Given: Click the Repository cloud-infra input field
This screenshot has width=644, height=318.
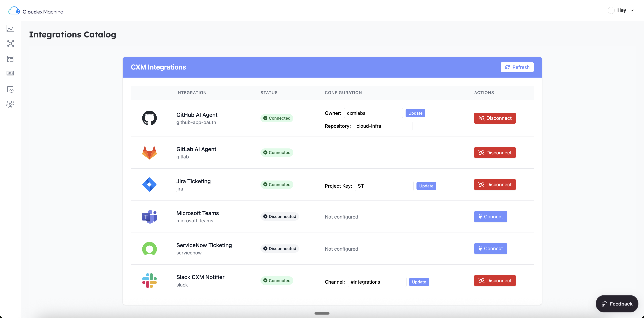Looking at the screenshot, I should 383,126.
